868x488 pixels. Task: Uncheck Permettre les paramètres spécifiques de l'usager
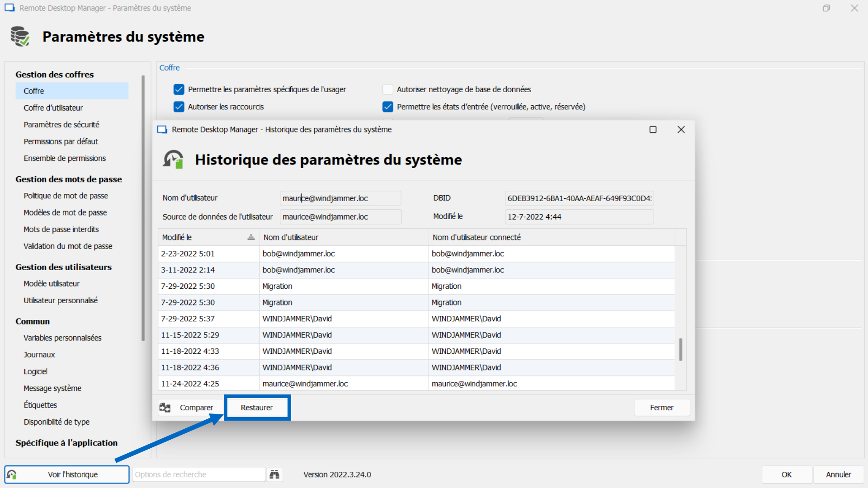tap(179, 89)
